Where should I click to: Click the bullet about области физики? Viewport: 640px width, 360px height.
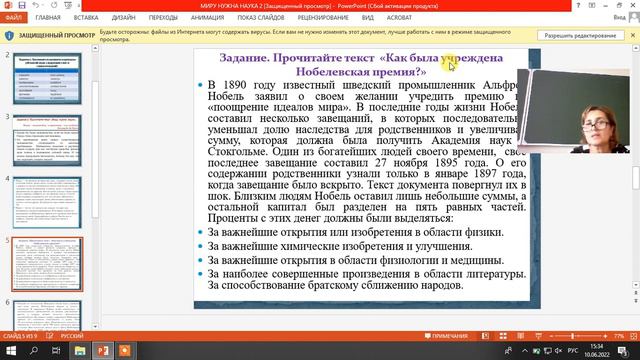tap(356, 232)
